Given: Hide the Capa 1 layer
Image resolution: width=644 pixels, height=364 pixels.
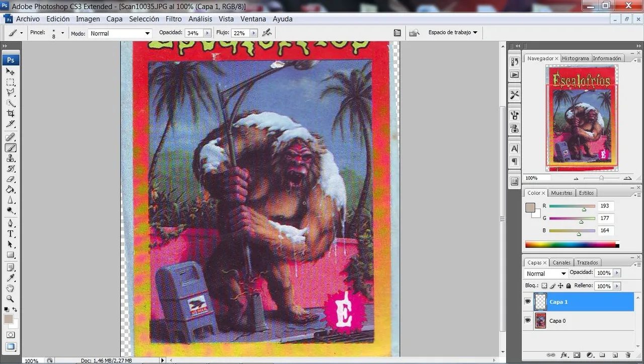Looking at the screenshot, I should (x=528, y=302).
